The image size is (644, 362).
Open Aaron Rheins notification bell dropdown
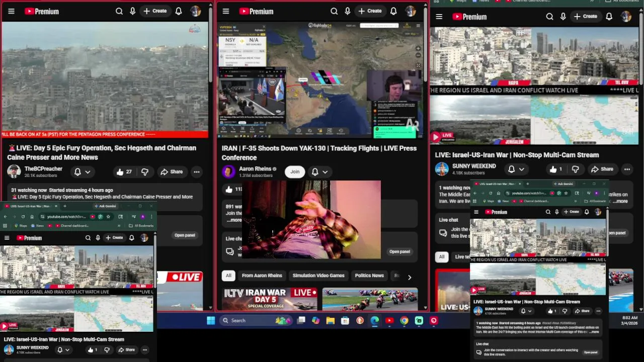tap(320, 172)
